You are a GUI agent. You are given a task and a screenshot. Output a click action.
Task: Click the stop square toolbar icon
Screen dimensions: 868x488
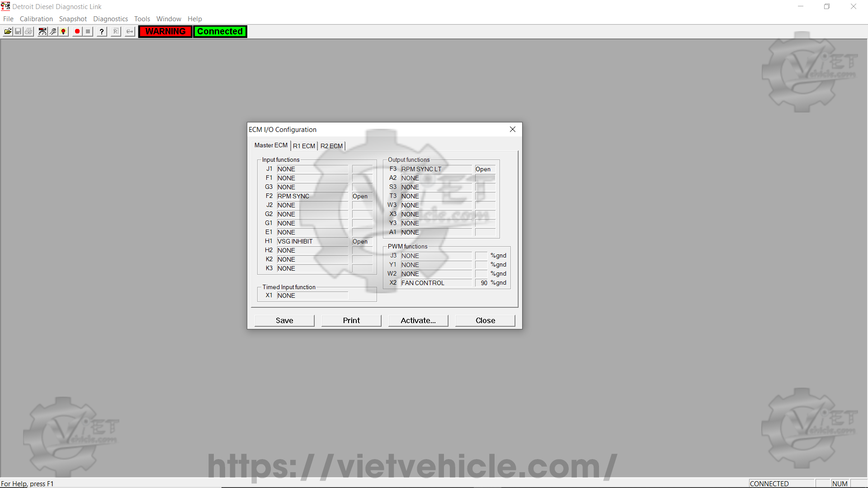[x=88, y=32]
